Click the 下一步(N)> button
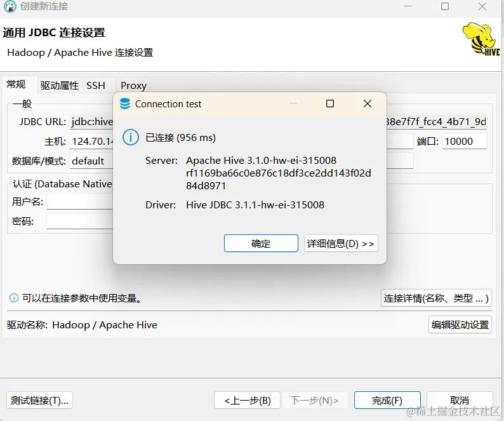 pos(315,401)
